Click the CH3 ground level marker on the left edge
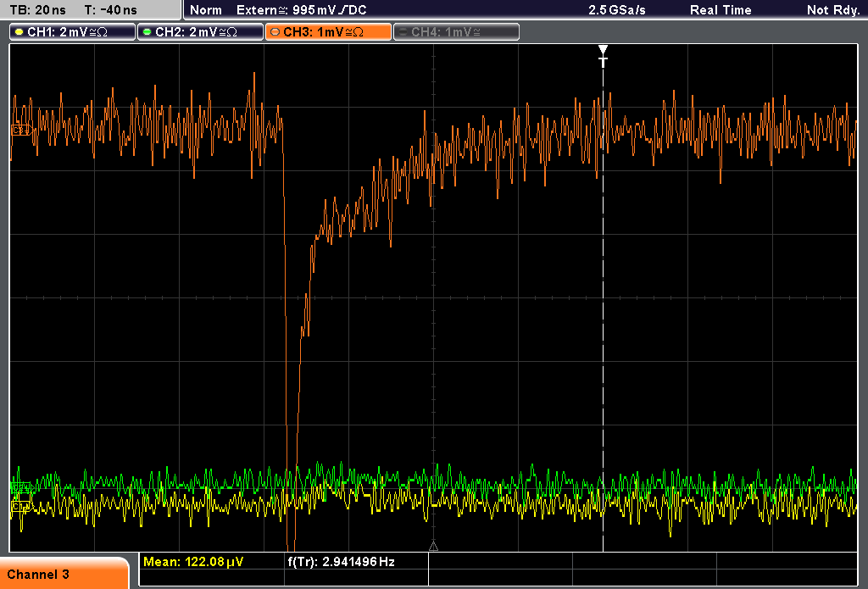Viewport: 868px width, 589px height. click(21, 131)
